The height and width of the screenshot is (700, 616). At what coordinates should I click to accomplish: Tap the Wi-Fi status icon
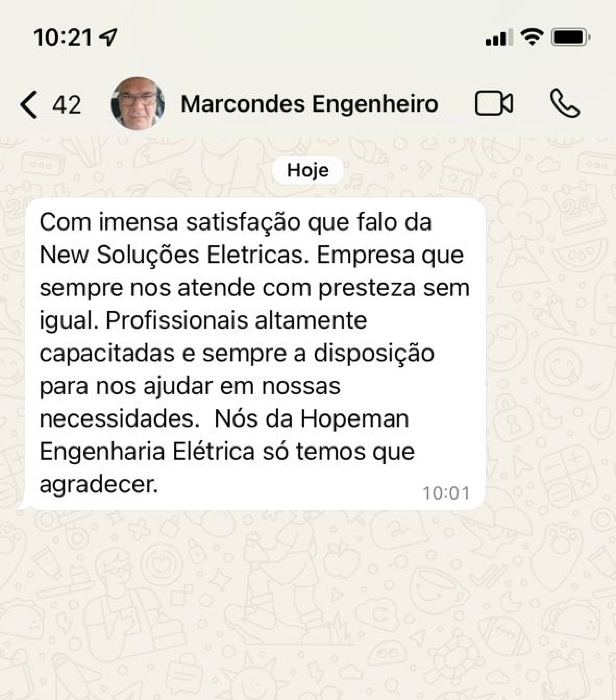[x=532, y=37]
